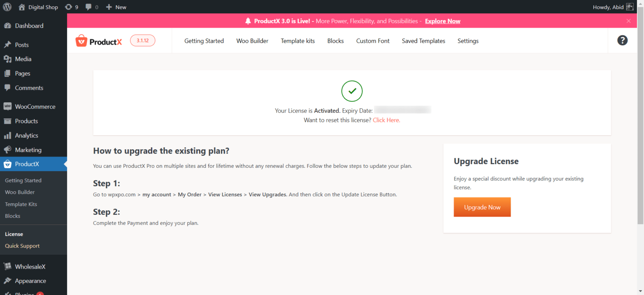Switch to the Settings tab
The image size is (644, 295).
coord(468,41)
